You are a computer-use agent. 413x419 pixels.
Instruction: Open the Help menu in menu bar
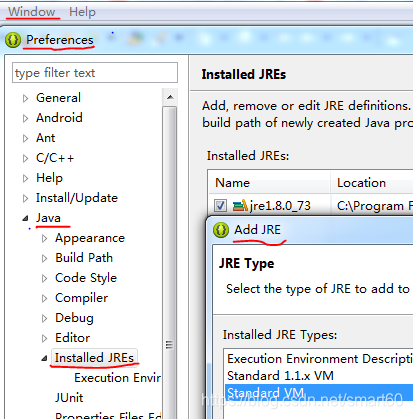[82, 12]
